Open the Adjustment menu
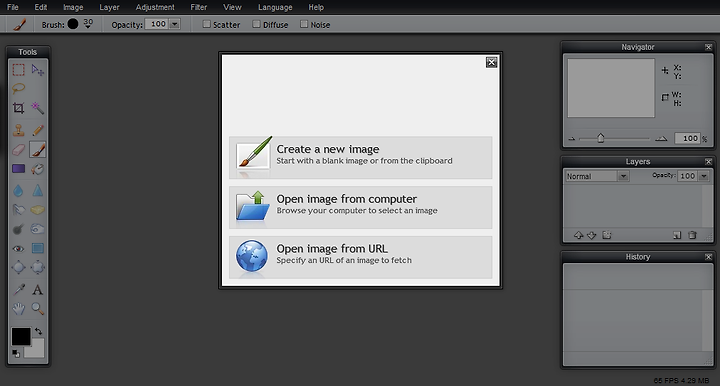The height and width of the screenshot is (386, 720). (155, 7)
